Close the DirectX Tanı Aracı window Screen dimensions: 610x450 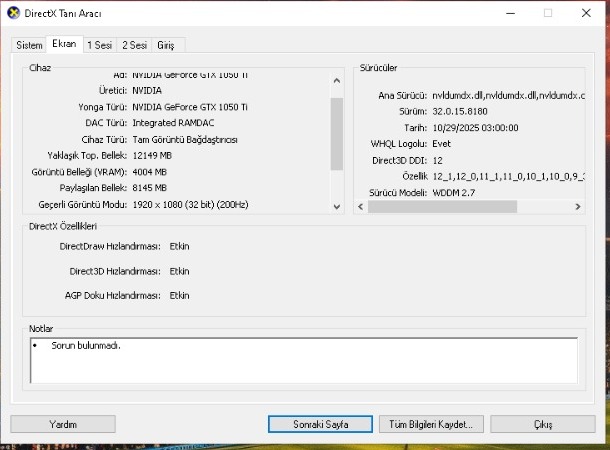(586, 13)
